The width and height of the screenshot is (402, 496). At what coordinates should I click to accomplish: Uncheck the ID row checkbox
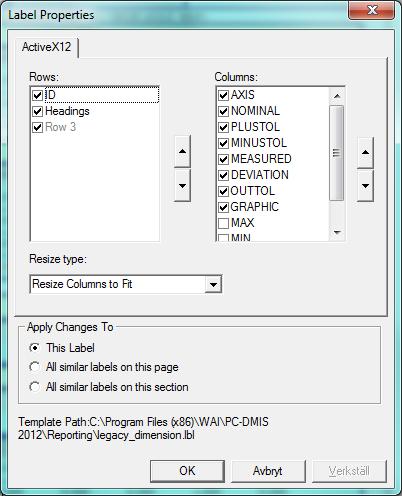38,95
